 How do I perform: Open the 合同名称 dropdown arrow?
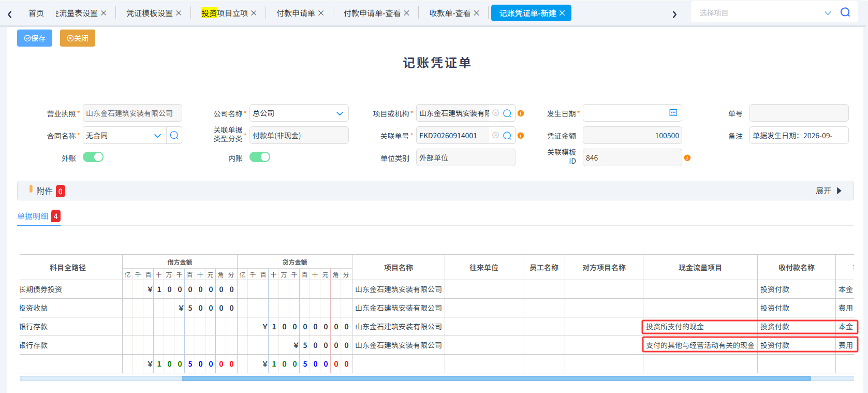click(x=157, y=136)
